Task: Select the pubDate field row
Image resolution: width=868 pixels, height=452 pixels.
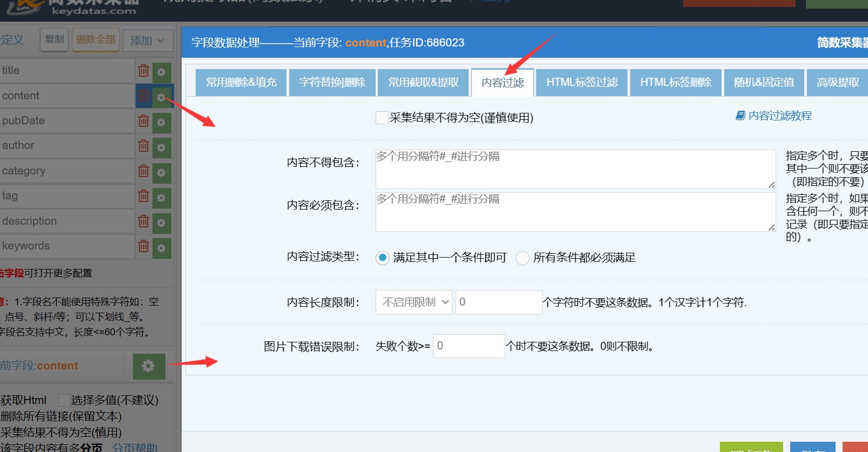Action: pyautogui.click(x=67, y=120)
